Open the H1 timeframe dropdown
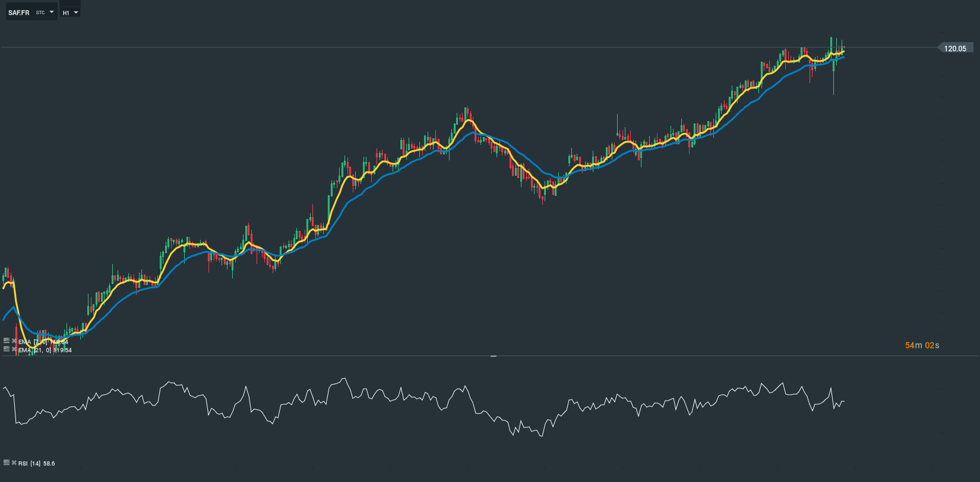 pyautogui.click(x=70, y=12)
